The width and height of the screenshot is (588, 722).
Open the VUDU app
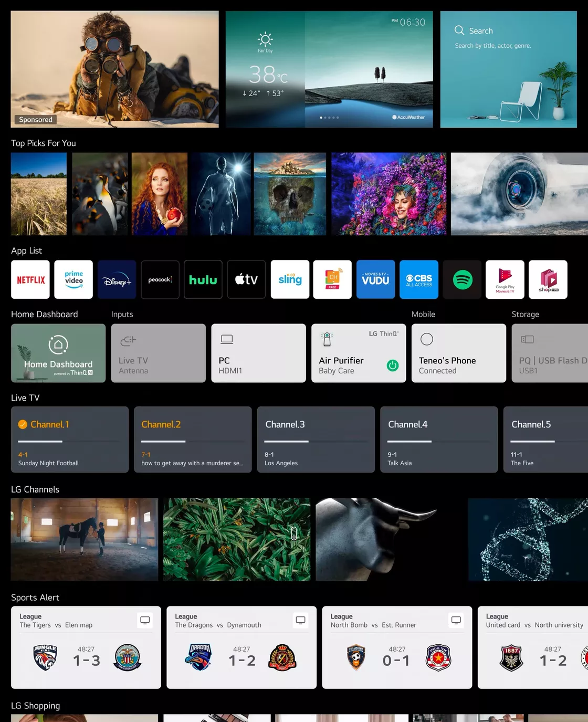tap(375, 280)
